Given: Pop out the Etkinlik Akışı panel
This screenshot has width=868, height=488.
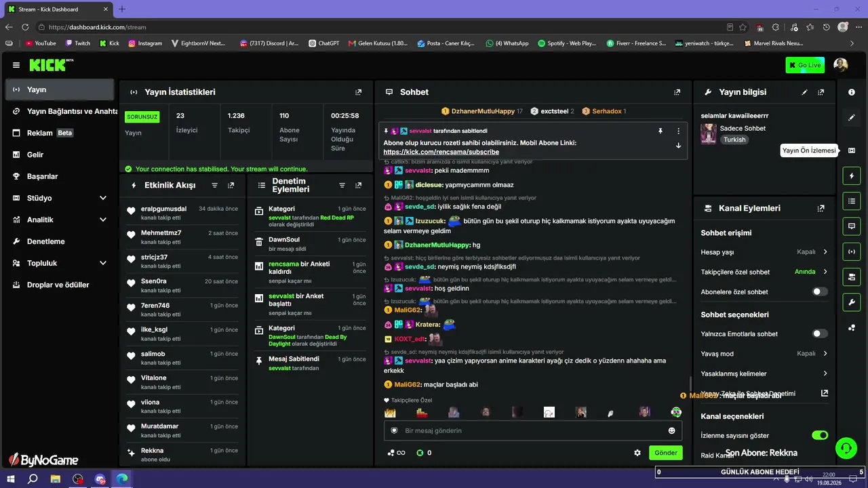Looking at the screenshot, I should click(x=231, y=185).
